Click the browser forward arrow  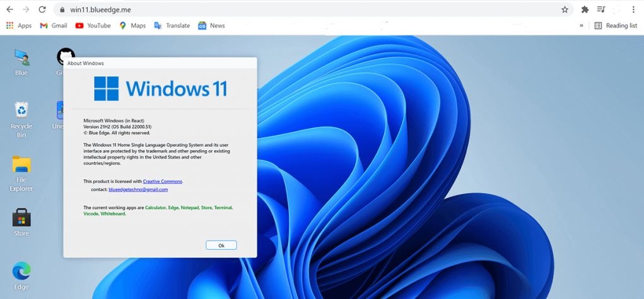pyautogui.click(x=26, y=9)
